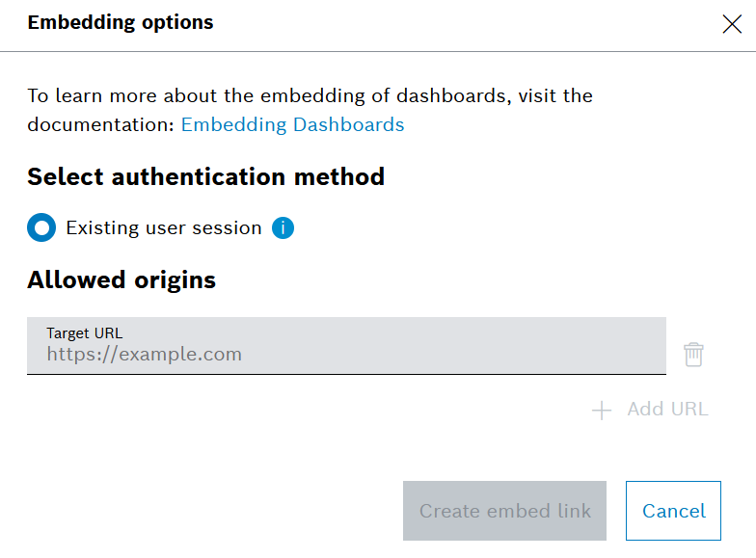
Task: Click the "Select authentication method" heading
Action: pos(205,177)
